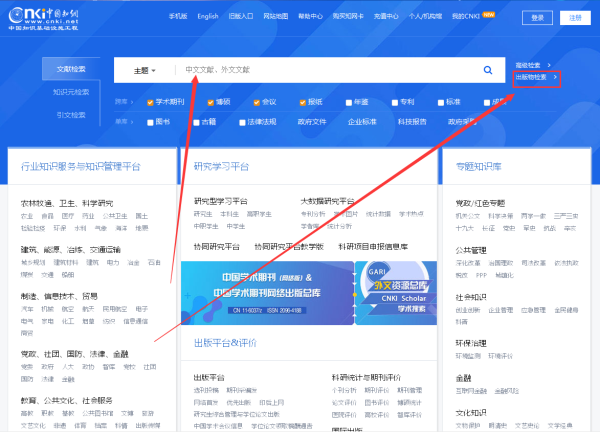The image size is (600, 435).
Task: Click the 外文资源总库 CNKI Scholar banner
Action: 396,293
